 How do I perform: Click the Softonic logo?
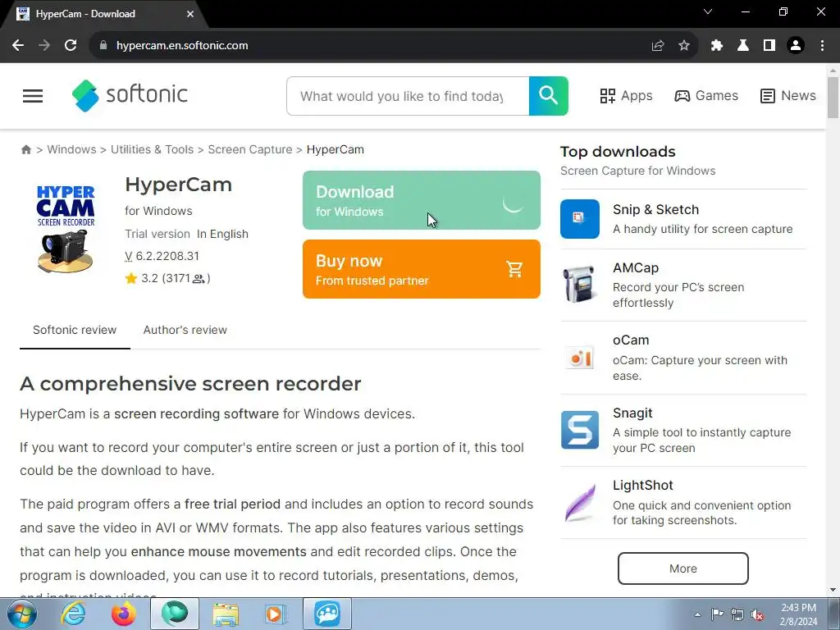pyautogui.click(x=130, y=95)
